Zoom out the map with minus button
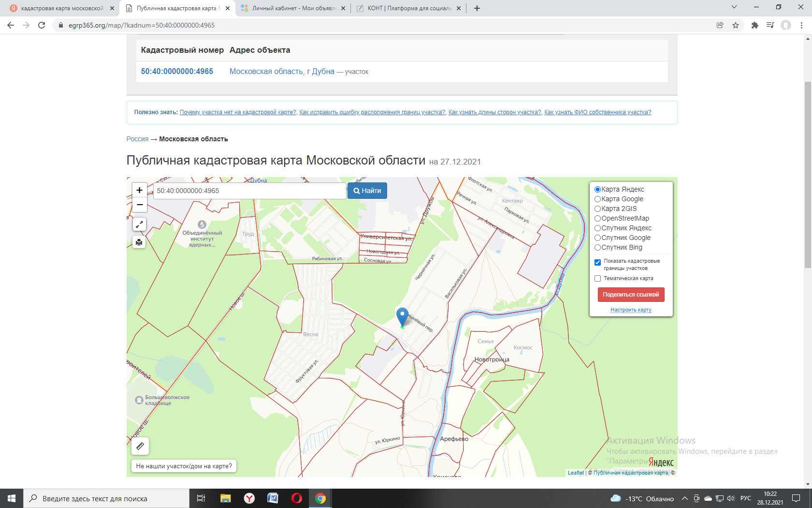Screen dimensions: 812x508 [139, 205]
